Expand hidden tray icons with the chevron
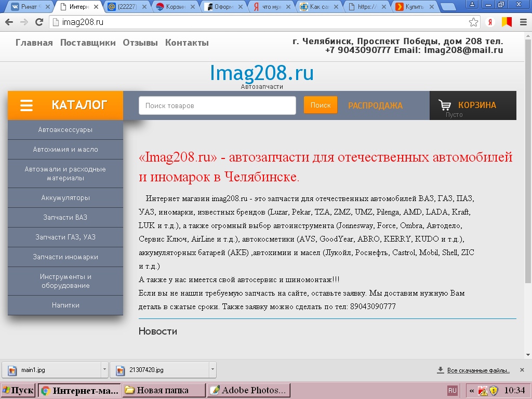This screenshot has height=399, width=532. coord(472,391)
